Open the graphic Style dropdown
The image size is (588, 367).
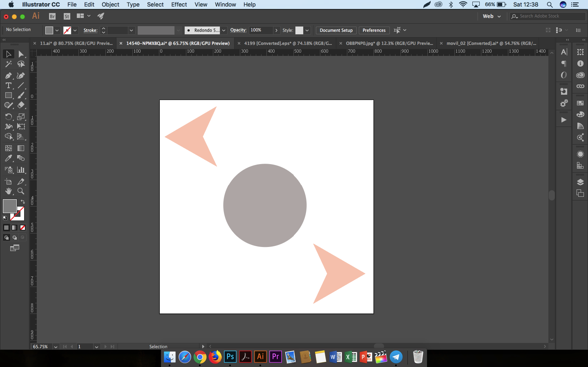click(x=307, y=30)
